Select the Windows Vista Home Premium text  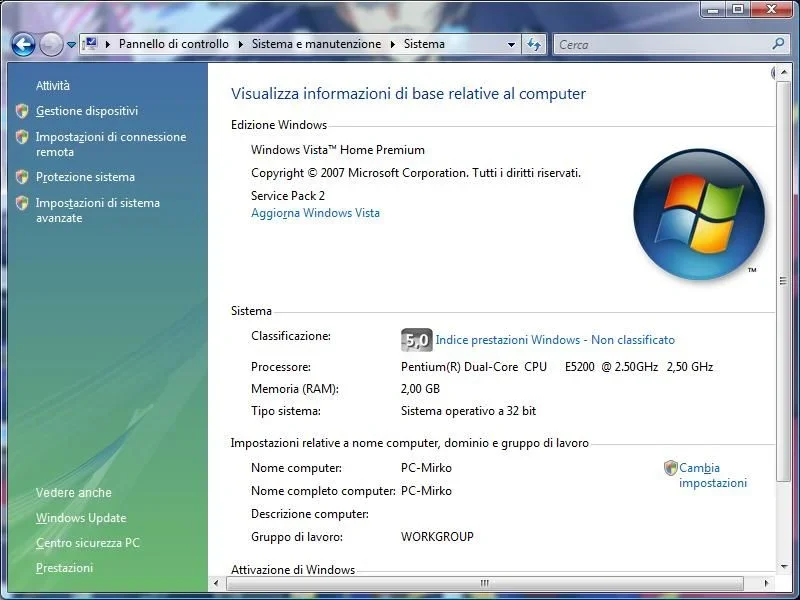338,150
